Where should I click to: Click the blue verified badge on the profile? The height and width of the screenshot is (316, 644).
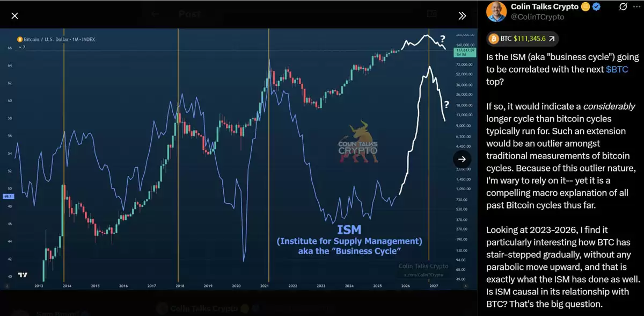(596, 7)
